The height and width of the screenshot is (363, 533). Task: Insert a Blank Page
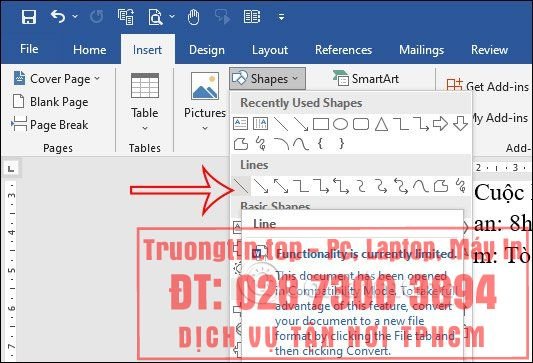coord(50,102)
